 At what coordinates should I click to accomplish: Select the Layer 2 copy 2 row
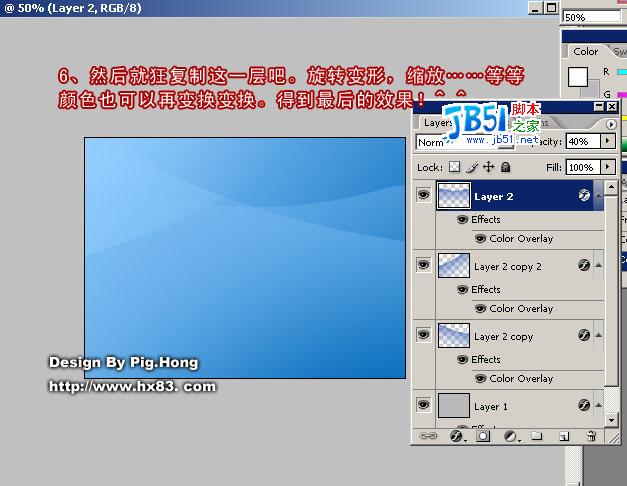(x=519, y=265)
